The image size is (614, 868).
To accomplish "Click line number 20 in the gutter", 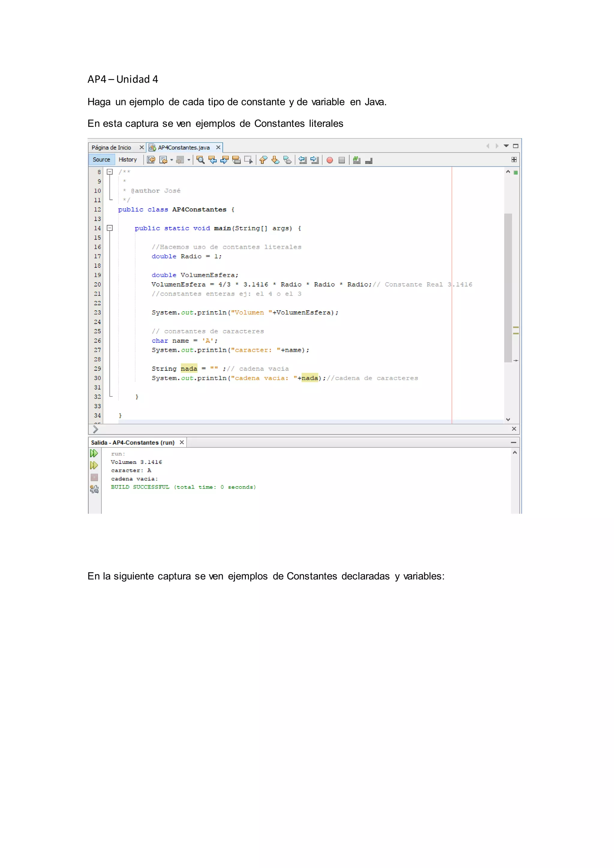I will coord(97,284).
